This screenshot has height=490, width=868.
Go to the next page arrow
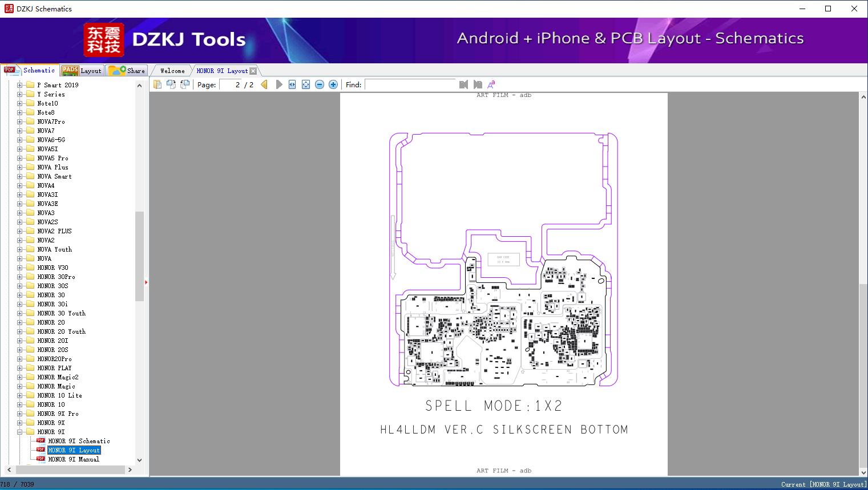point(279,84)
